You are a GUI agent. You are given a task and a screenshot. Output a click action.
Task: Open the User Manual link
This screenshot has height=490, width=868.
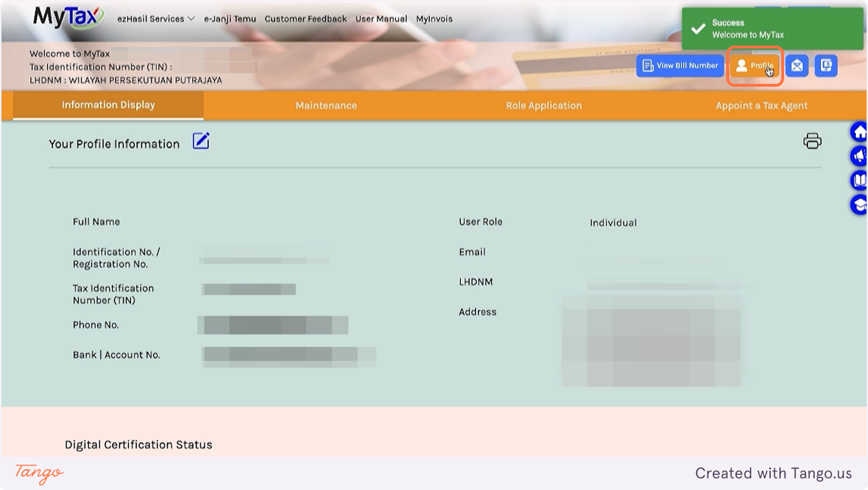click(x=381, y=19)
